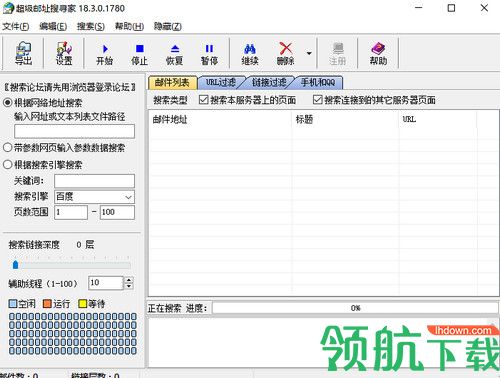Click the 导出 export toolbar icon
This screenshot has height=378, width=500.
[23, 53]
